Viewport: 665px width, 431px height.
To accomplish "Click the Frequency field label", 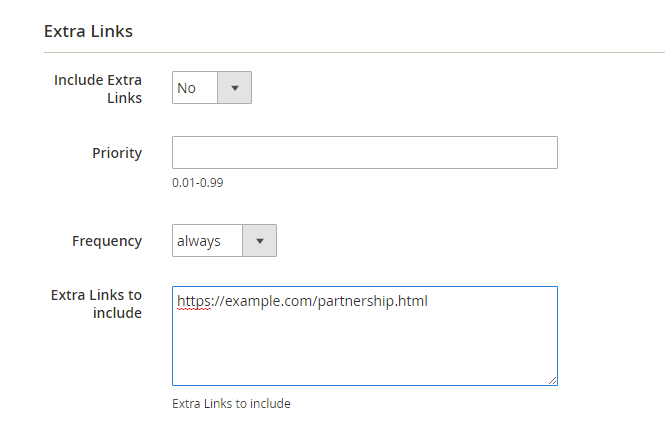I will pos(107,241).
